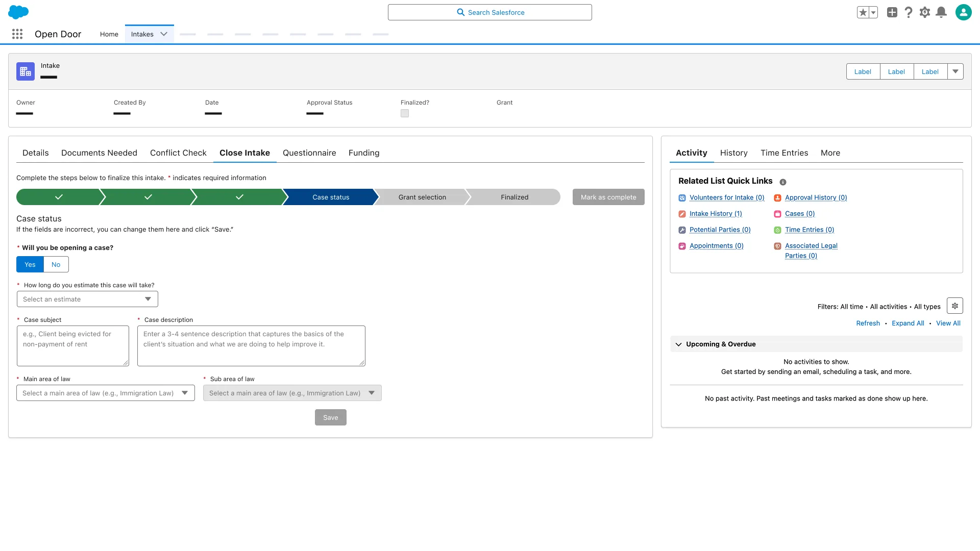980x551 pixels.
Task: Select the Grant selection path step
Action: tap(422, 197)
